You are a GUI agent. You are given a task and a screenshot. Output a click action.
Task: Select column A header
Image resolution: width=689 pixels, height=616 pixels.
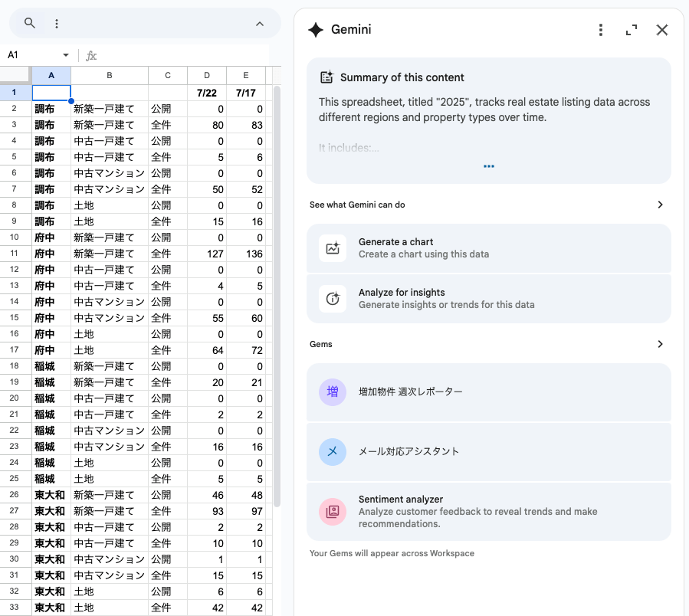tap(51, 76)
